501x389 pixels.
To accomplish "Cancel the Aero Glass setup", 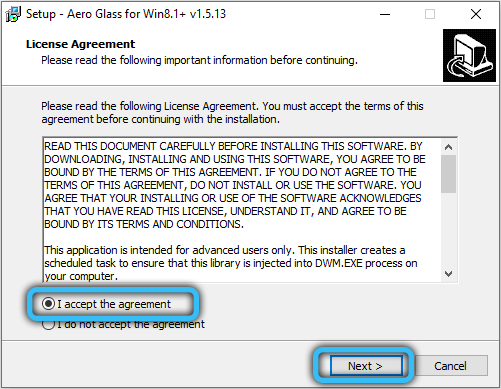I will point(450,366).
